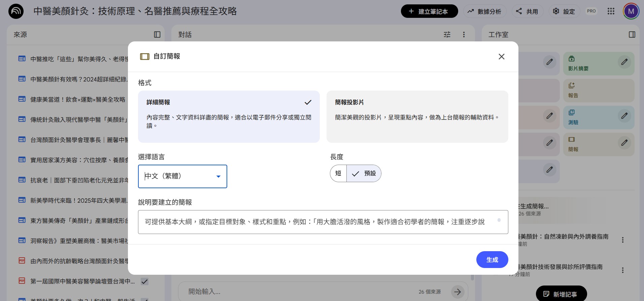Open options for 美顏針技術發展與診所評價指南 note
The image size is (644, 301).
pyautogui.click(x=622, y=270)
